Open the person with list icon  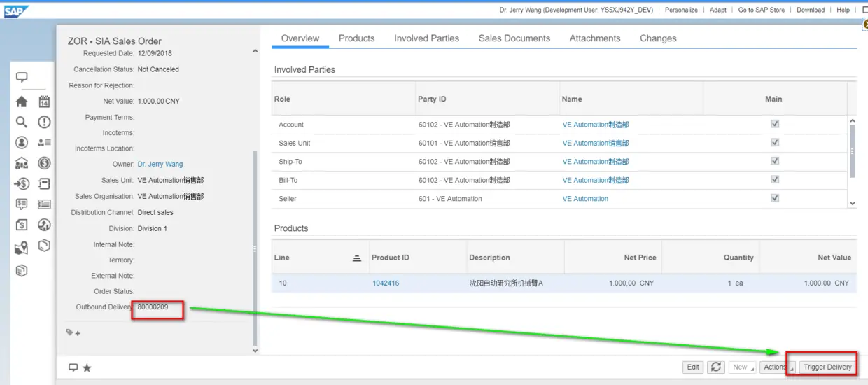(44, 142)
